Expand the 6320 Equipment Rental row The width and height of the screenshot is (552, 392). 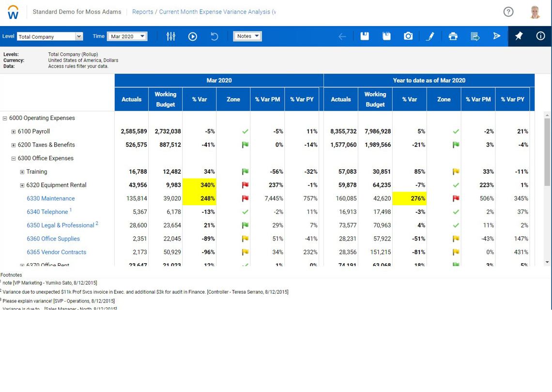click(x=22, y=185)
